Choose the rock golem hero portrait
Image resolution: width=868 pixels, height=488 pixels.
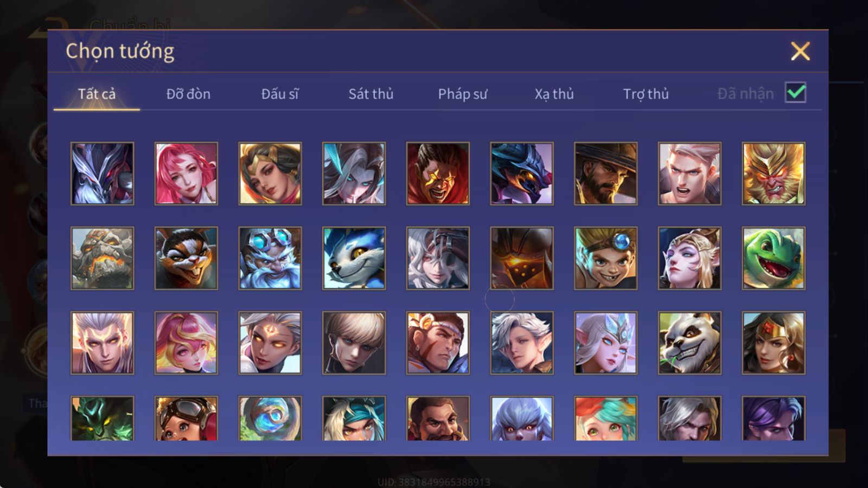102,258
